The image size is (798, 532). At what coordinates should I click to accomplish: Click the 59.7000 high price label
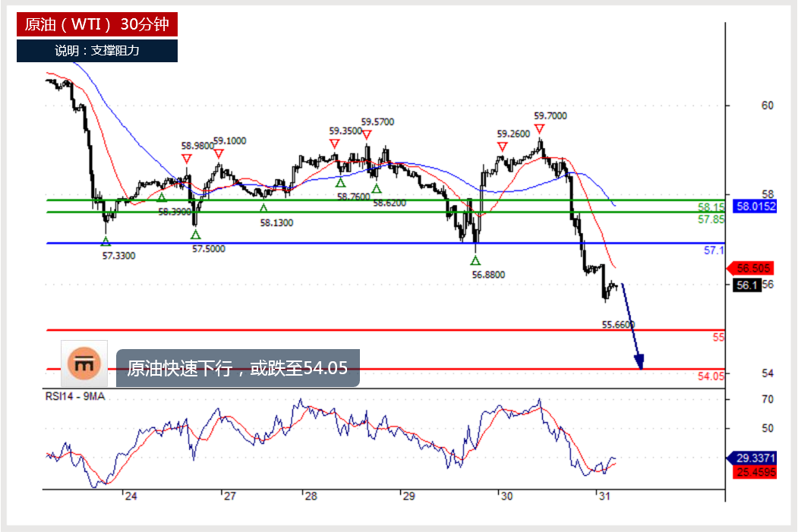(x=550, y=116)
